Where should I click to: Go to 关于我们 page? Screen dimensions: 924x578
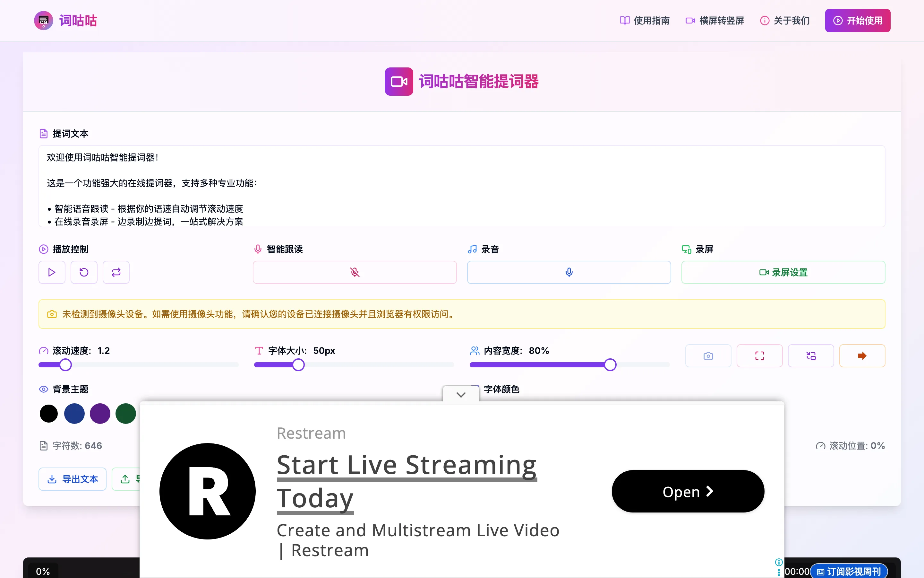pyautogui.click(x=785, y=21)
